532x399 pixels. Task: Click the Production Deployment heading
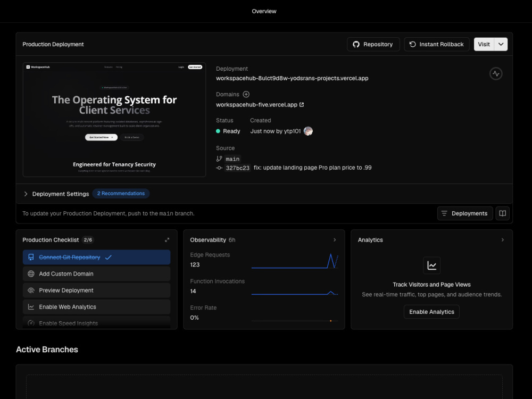tap(53, 45)
